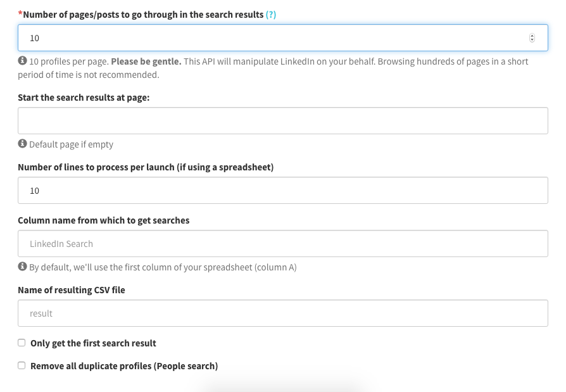
Task: Click the "Number of lines to process per launch" label
Action: pos(146,167)
